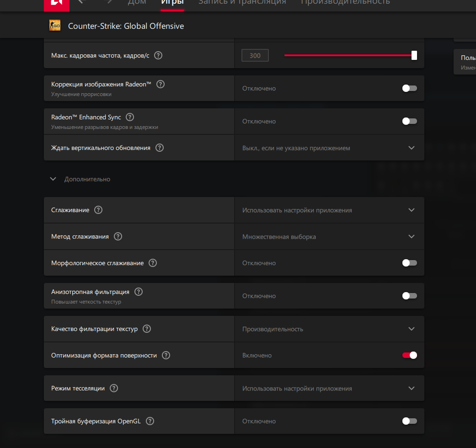Open help for Radeon Enhanced Sync

[x=130, y=117]
